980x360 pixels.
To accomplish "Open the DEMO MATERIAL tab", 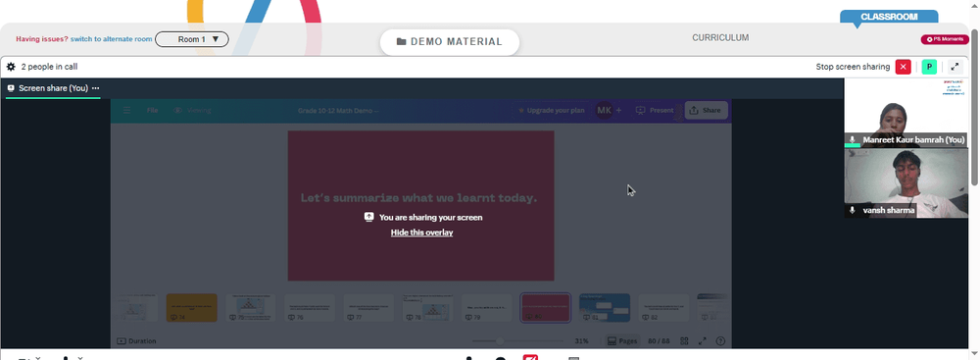I will 450,42.
